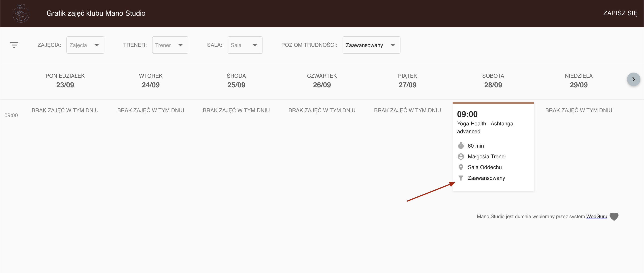Click the heart icon next to WodGuru
Image resolution: width=644 pixels, height=273 pixels.
pos(614,217)
